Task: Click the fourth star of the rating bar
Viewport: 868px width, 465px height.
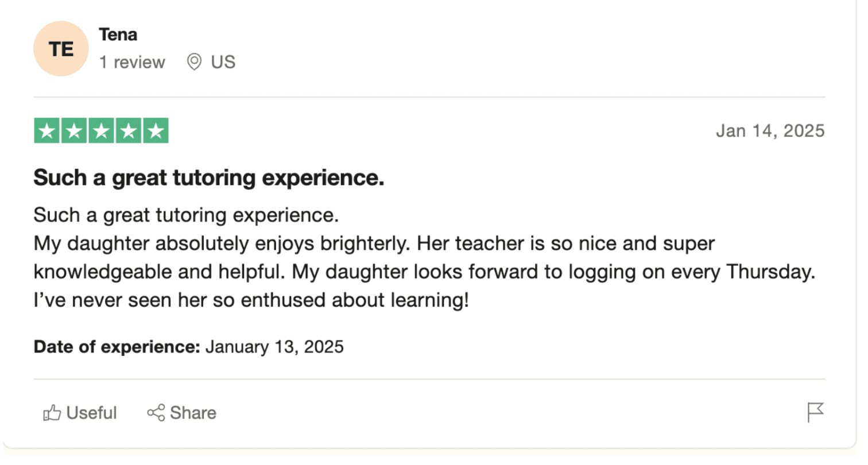Action: pyautogui.click(x=129, y=130)
